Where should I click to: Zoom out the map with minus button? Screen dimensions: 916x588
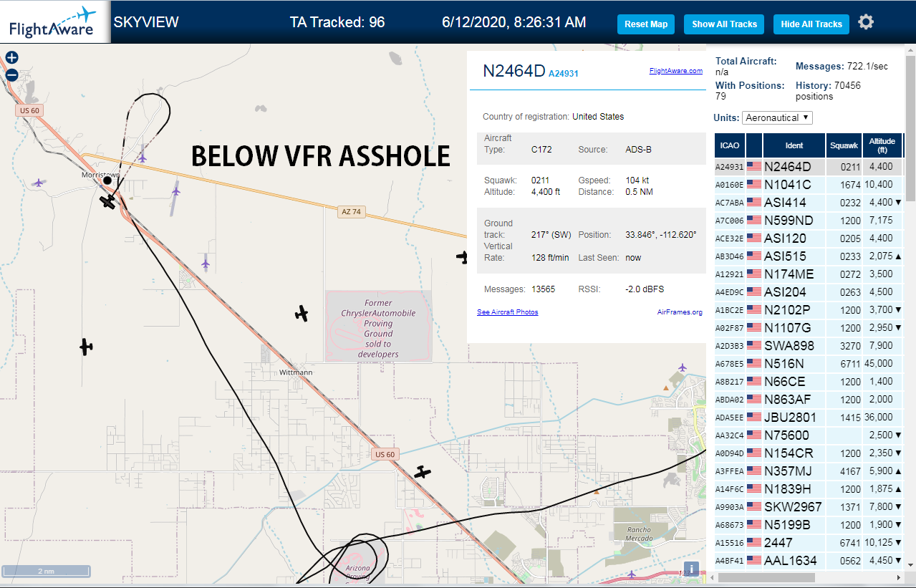pos(11,75)
